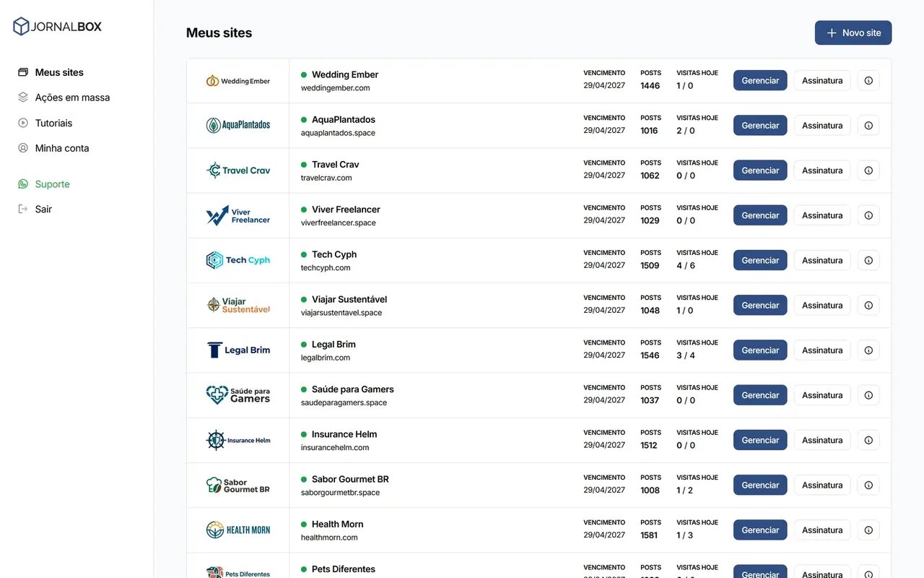924x578 pixels.
Task: Click Assinatura for Viver Freelancer
Action: point(822,215)
